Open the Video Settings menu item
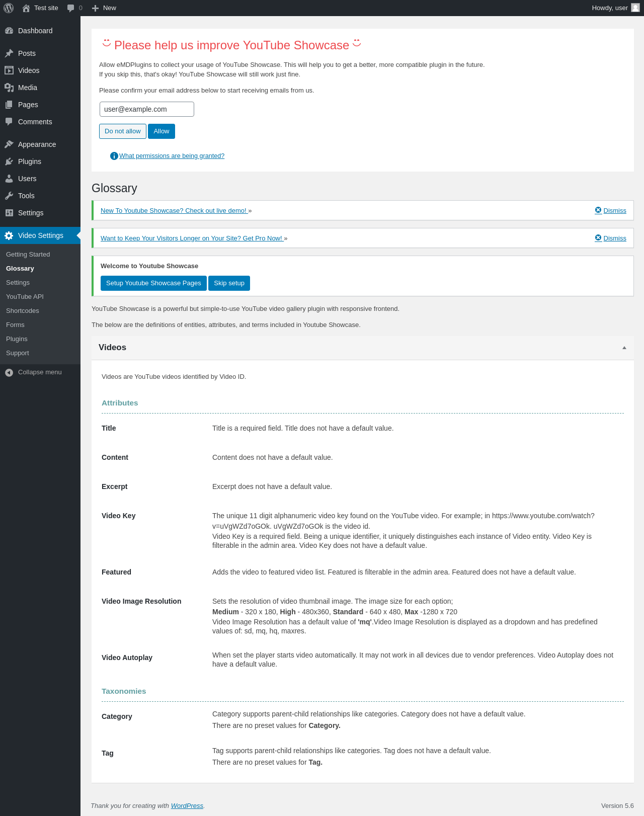The height and width of the screenshot is (816, 644). pyautogui.click(x=40, y=235)
